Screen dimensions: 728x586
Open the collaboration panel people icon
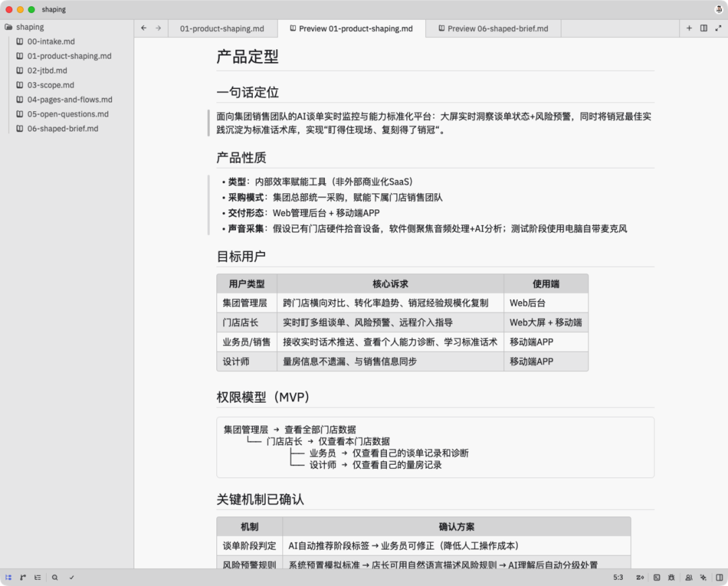point(688,578)
